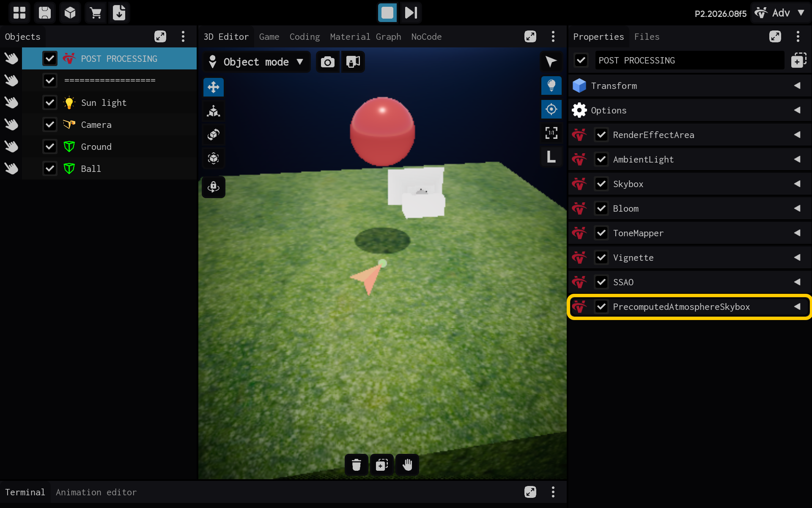This screenshot has height=508, width=812.
Task: Click the locked orbit camera tool
Action: [x=214, y=187]
